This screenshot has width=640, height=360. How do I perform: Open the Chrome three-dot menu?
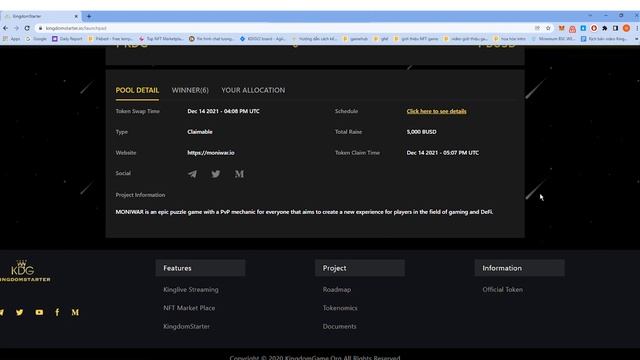(x=637, y=28)
